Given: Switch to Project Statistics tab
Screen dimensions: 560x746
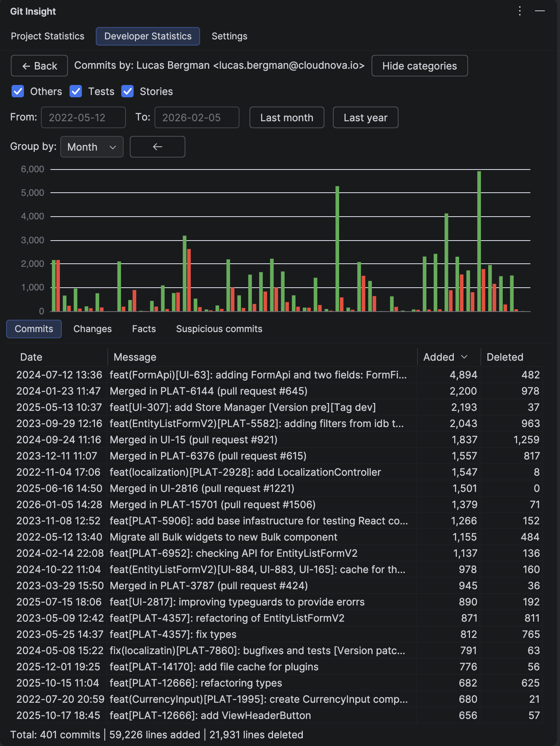Looking at the screenshot, I should (48, 36).
